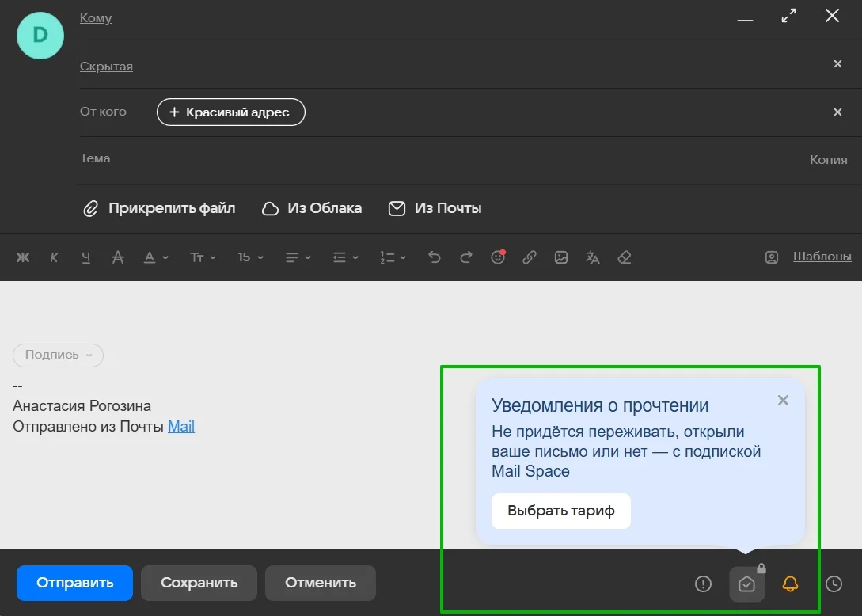Toggle the important message flag
Screen dimensions: 862x616
click(x=703, y=584)
